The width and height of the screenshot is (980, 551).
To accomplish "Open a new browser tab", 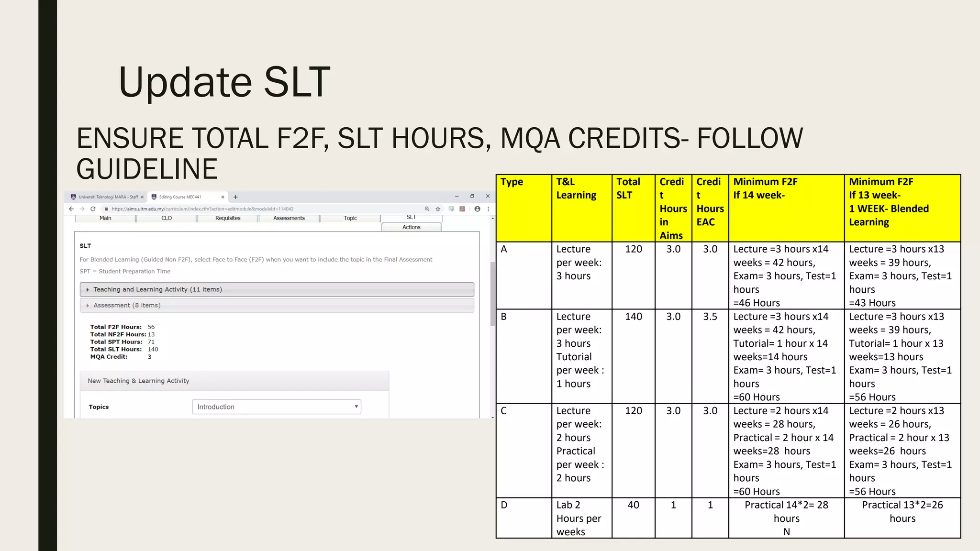I will point(235,197).
